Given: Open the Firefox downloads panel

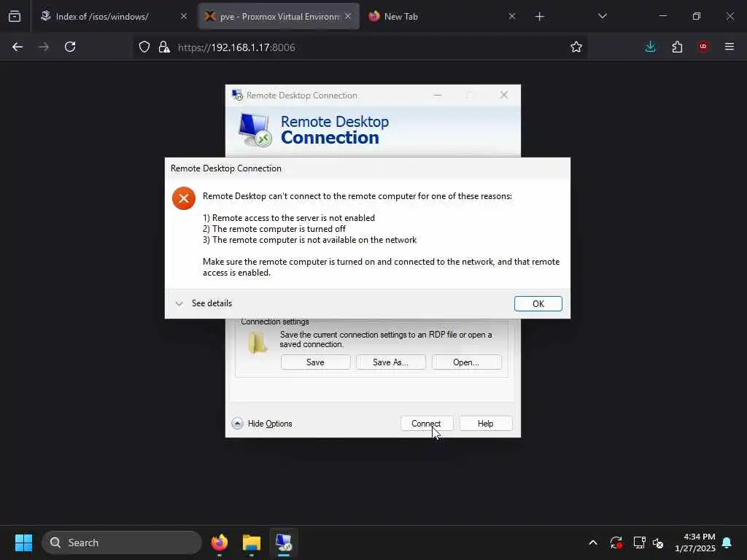Looking at the screenshot, I should click(x=650, y=47).
